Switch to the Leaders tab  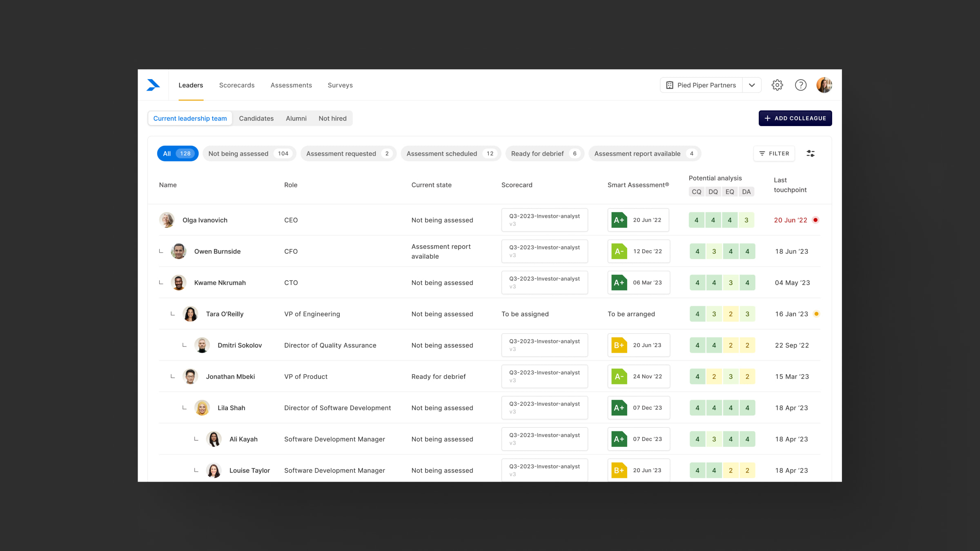coord(191,85)
